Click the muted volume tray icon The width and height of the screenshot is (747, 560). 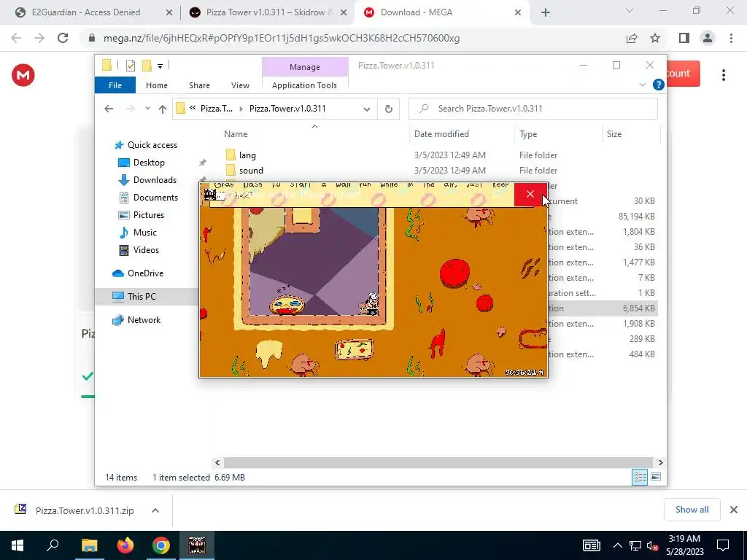653,545
